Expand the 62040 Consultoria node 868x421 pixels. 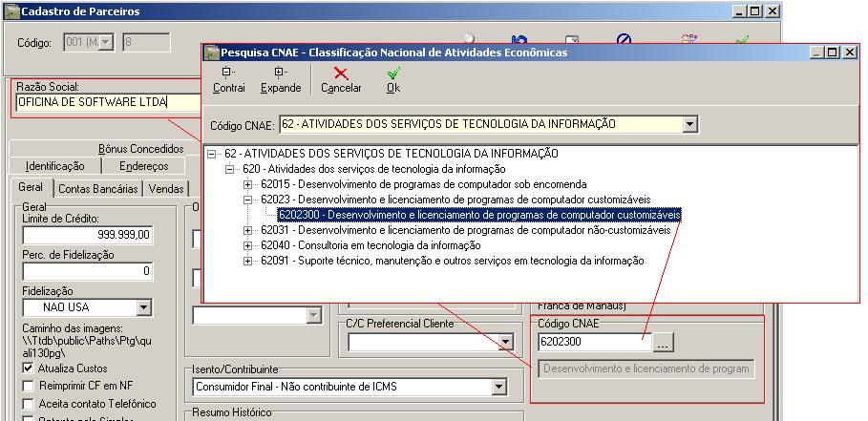[247, 245]
